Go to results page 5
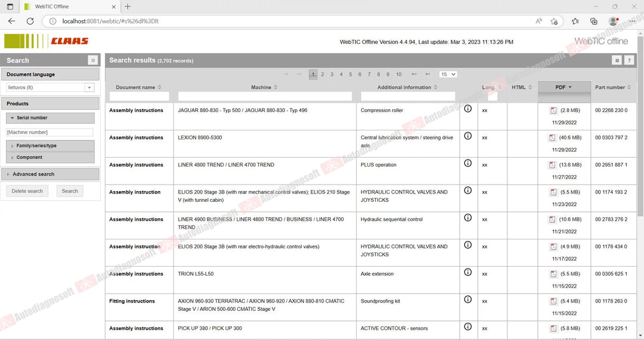The height and width of the screenshot is (340, 644). (x=351, y=74)
